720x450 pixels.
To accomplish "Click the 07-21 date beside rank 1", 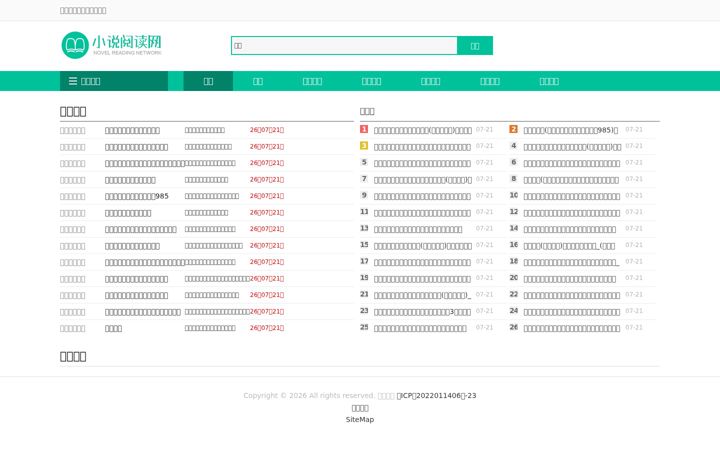I will click(484, 130).
